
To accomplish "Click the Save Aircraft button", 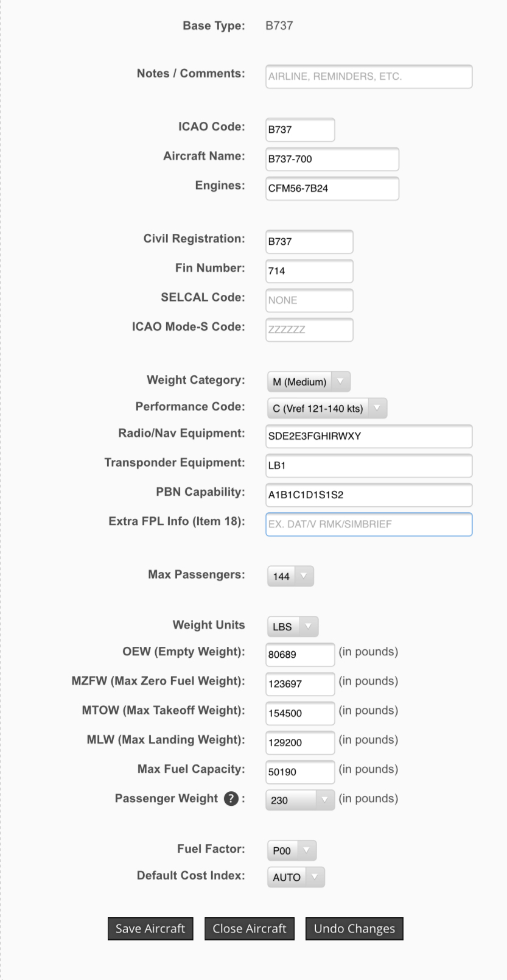I will 150,929.
